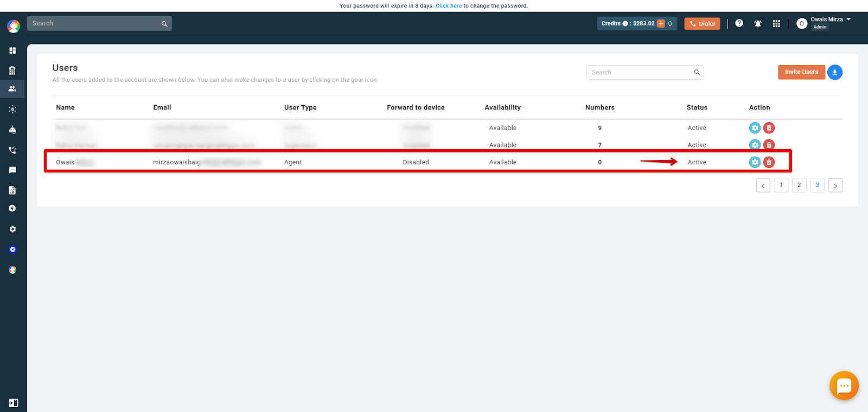Expand the Owais Mirza account dropdown
868x412 pixels.
pos(848,20)
